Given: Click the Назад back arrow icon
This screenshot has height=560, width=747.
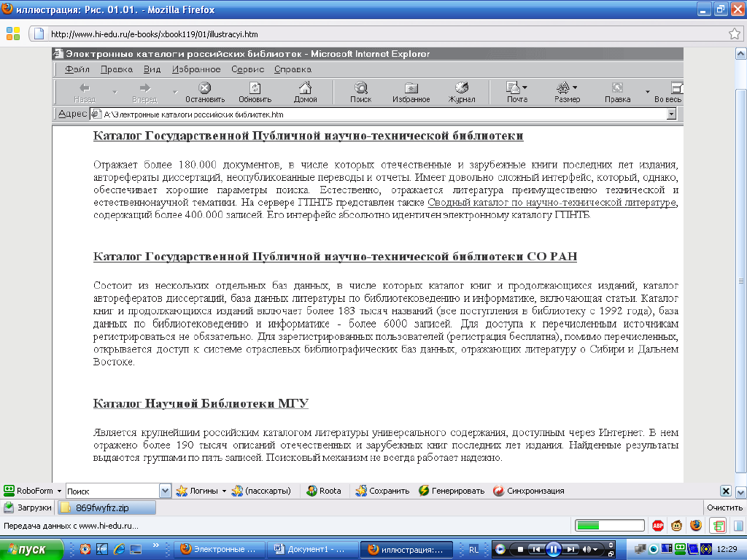Looking at the screenshot, I should [85, 88].
